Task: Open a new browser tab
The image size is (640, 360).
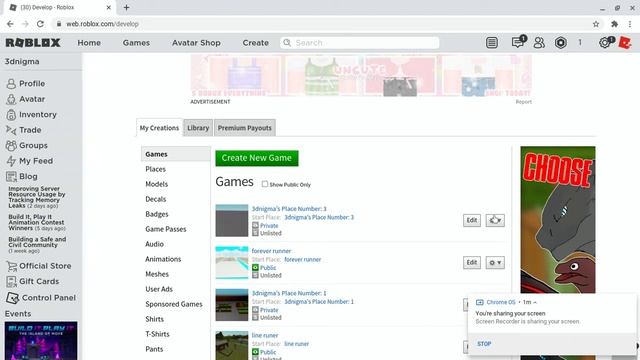Action: coord(127,7)
